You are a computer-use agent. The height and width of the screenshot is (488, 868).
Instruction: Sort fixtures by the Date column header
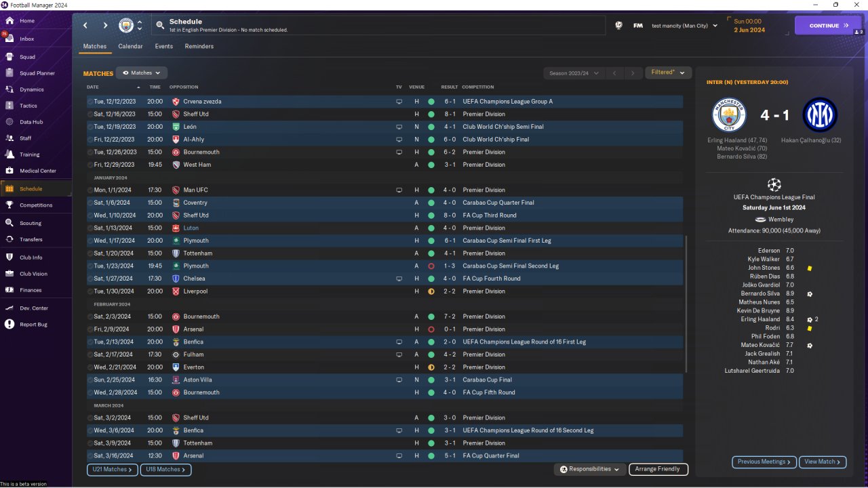(x=93, y=87)
